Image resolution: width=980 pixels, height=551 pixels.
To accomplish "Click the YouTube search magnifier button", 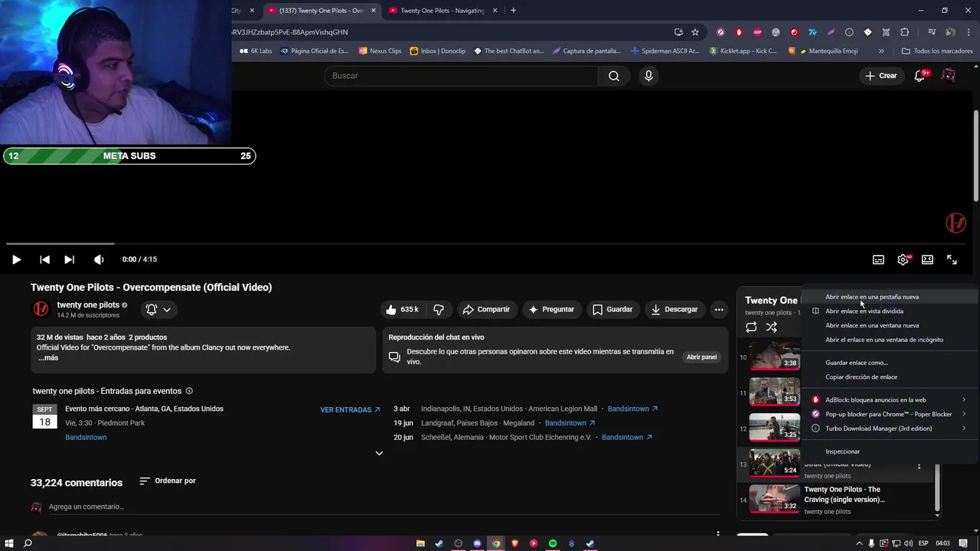I will pyautogui.click(x=614, y=76).
